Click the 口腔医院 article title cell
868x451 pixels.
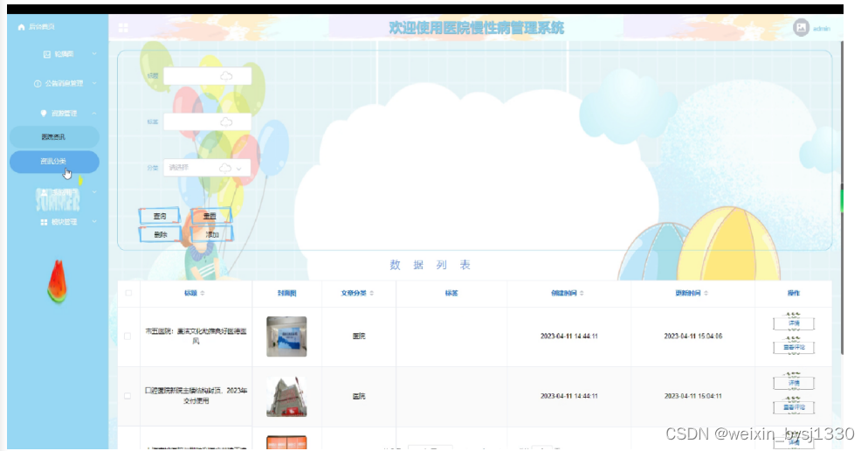coord(196,396)
